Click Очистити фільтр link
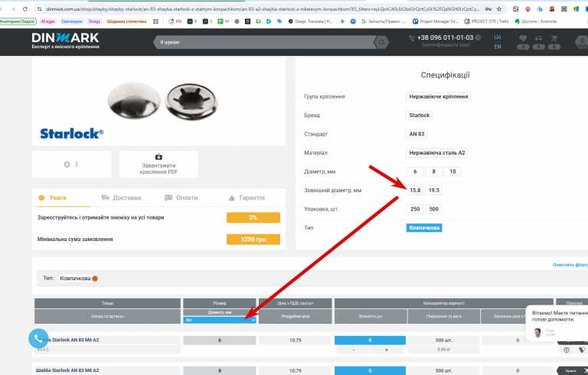588x375 pixels. [570, 265]
